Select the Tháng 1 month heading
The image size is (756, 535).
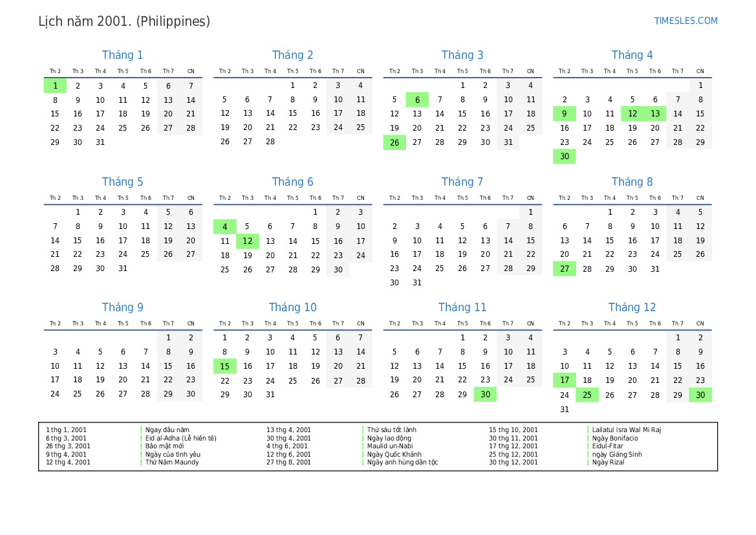click(x=122, y=55)
